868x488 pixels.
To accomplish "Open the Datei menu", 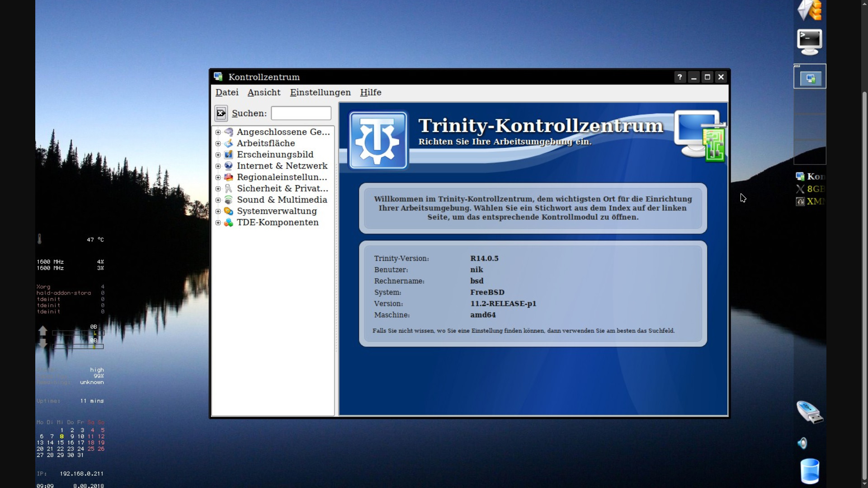I will point(227,92).
